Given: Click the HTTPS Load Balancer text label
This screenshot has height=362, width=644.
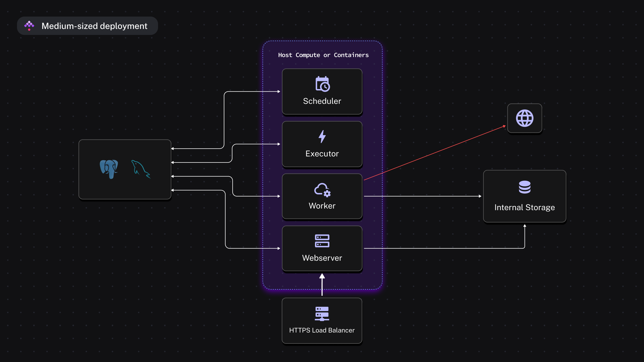Looking at the screenshot, I should point(322,330).
